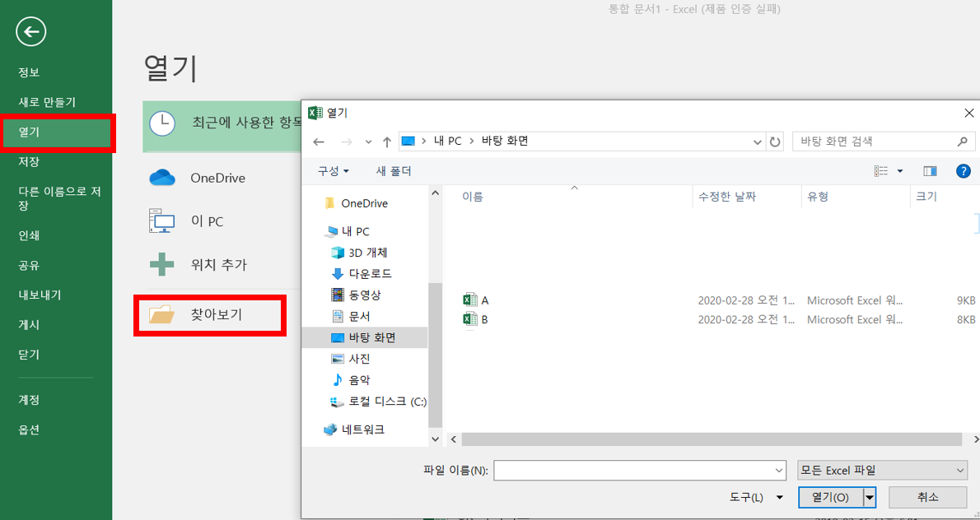Screen dimensions: 980x520
Task: Open 계정 in the sidebar
Action: pos(29,400)
